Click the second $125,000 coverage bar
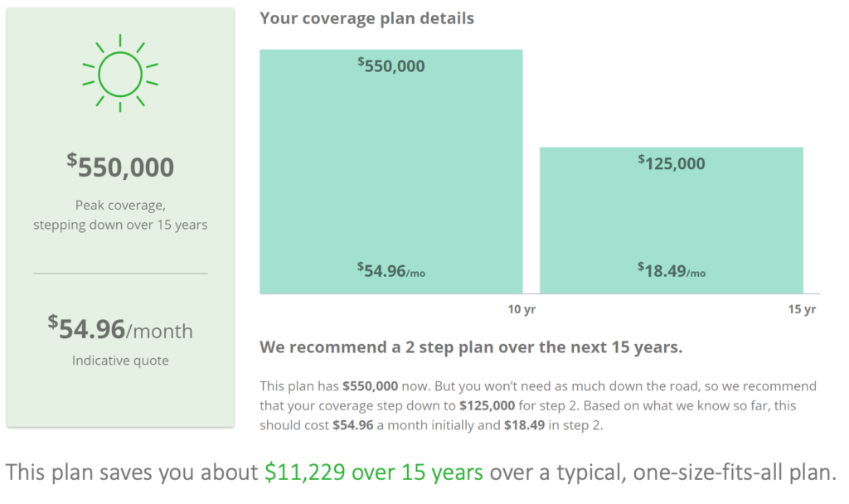The height and width of the screenshot is (504, 849). tap(672, 220)
